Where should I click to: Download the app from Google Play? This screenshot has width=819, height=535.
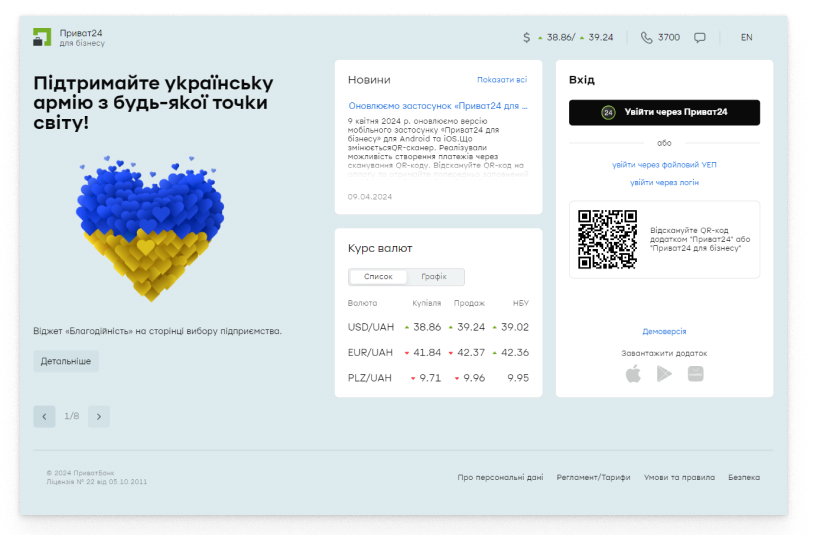(664, 373)
